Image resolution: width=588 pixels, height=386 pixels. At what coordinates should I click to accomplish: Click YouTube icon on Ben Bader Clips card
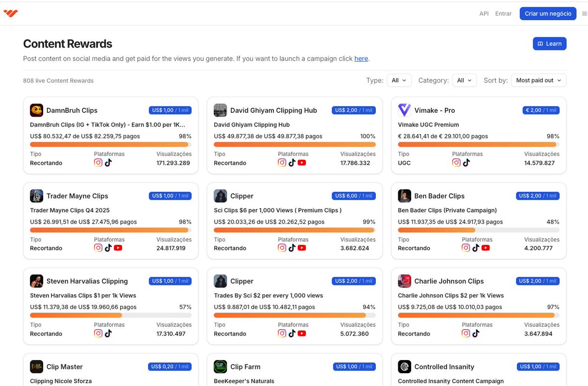[x=486, y=248]
